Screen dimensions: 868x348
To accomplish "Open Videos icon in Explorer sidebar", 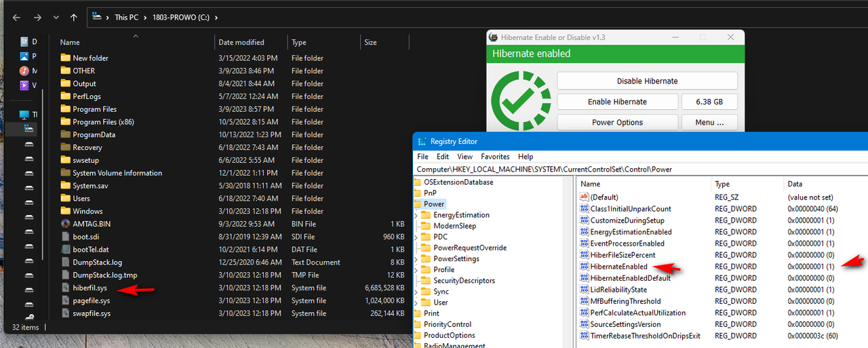I will click(24, 85).
